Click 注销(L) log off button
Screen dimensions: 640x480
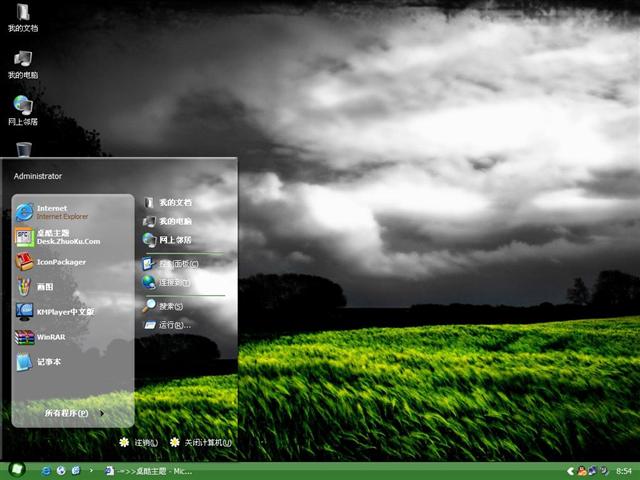(139, 442)
